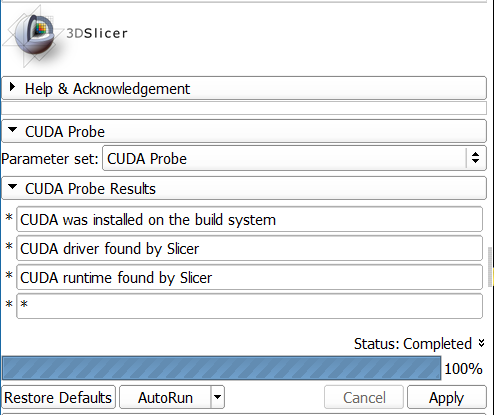Click the 100% completed progress bar
The width and height of the screenshot is (494, 415).
pos(221,368)
